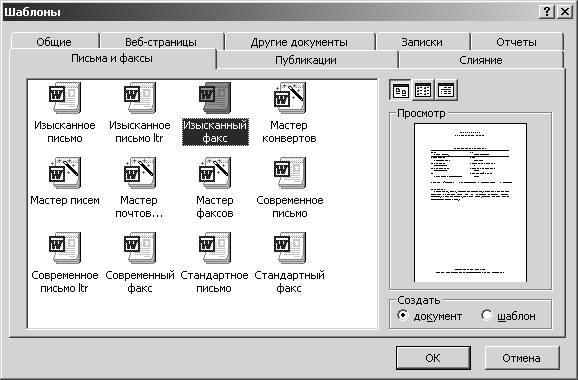
Task: Select the Мастер факсов wizard icon
Action: [x=215, y=173]
